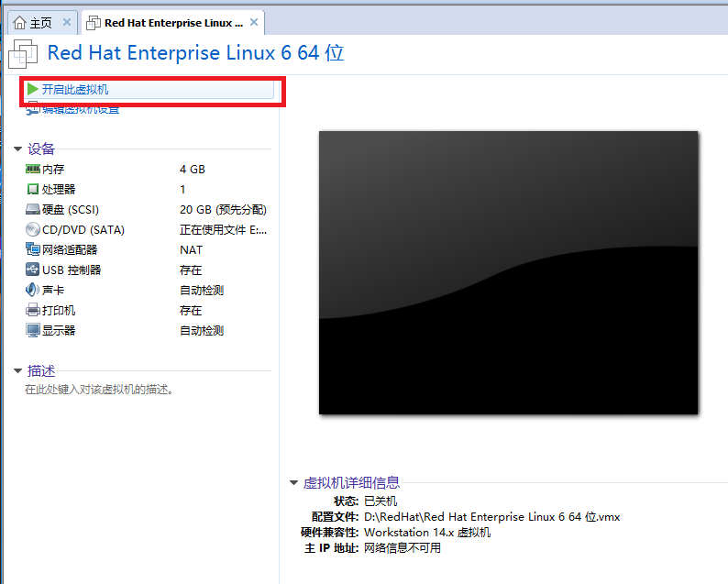Click the 显示器 monitor icon
Image resolution: width=728 pixels, height=584 pixels.
click(x=32, y=330)
